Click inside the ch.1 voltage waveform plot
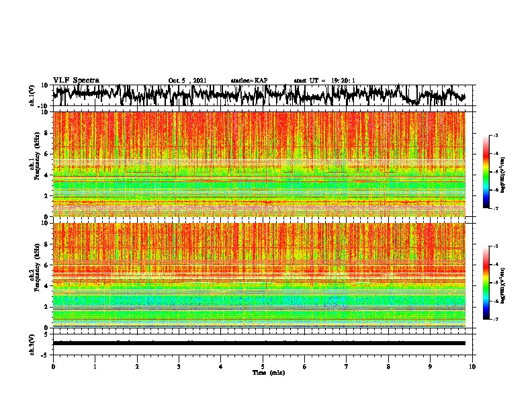Image resolution: width=532 pixels, height=411 pixels. point(262,95)
